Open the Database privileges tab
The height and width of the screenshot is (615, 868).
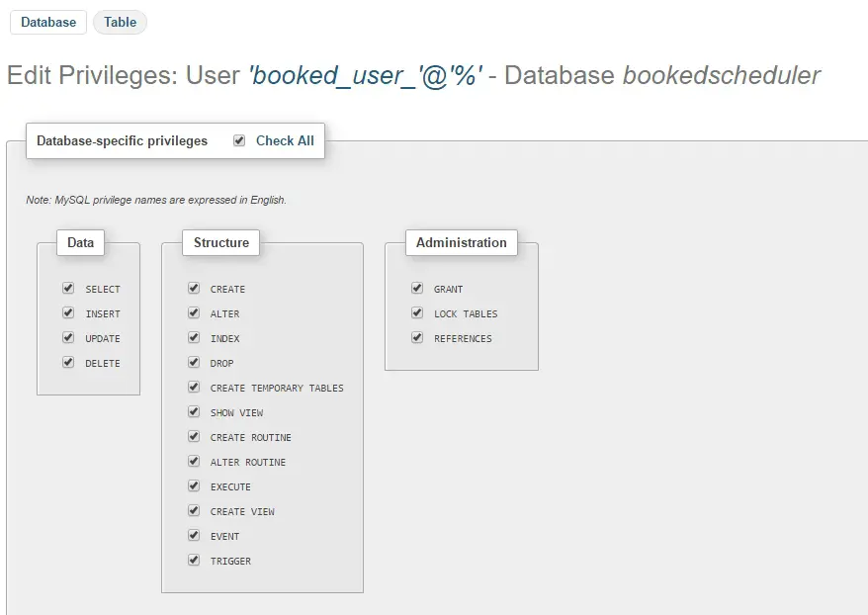48,22
